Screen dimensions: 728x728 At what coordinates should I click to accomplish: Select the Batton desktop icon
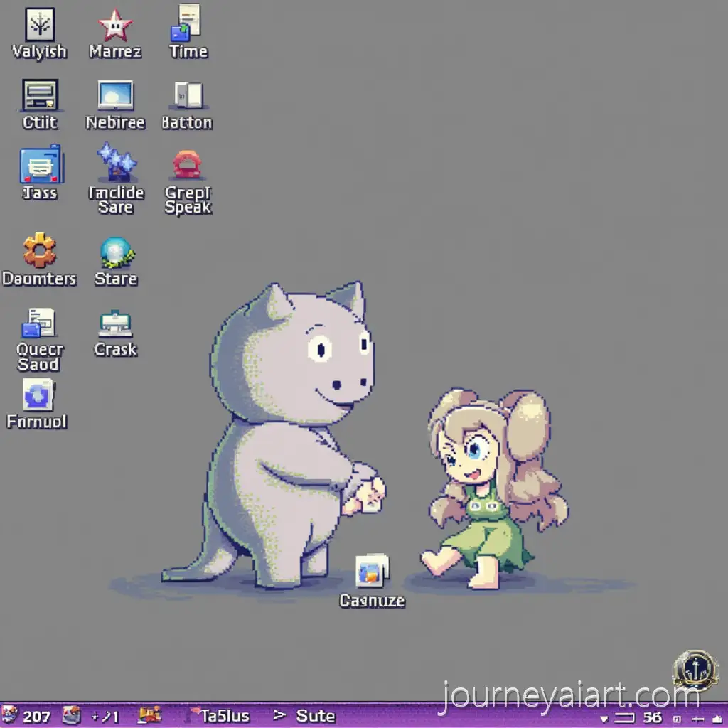coord(188,96)
